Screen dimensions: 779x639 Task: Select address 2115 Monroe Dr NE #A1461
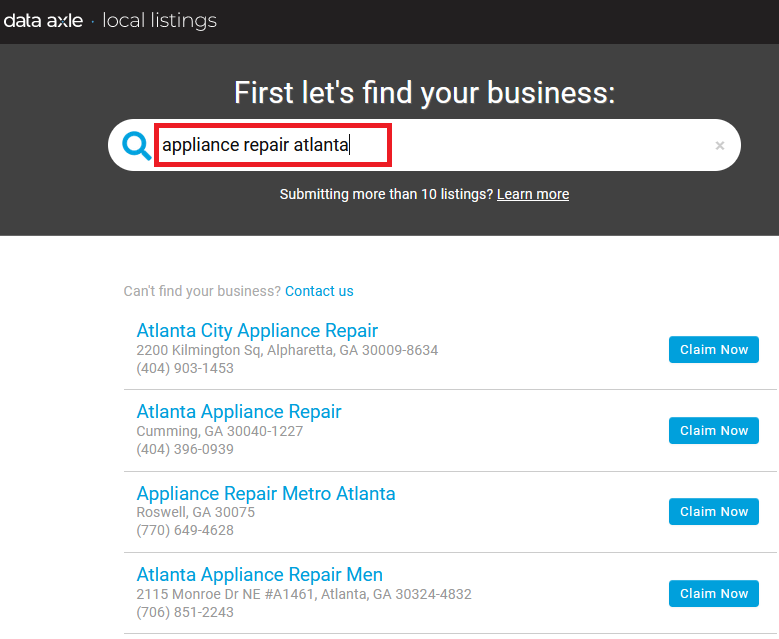click(304, 594)
